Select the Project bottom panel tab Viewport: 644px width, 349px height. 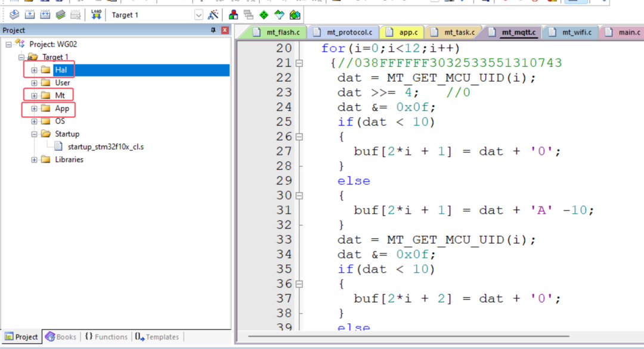coord(21,336)
